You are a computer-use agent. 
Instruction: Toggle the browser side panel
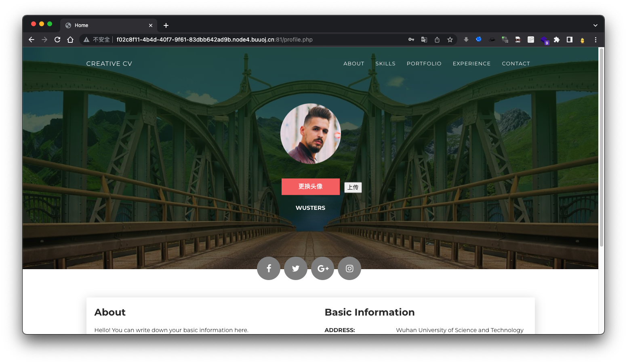coord(570,40)
